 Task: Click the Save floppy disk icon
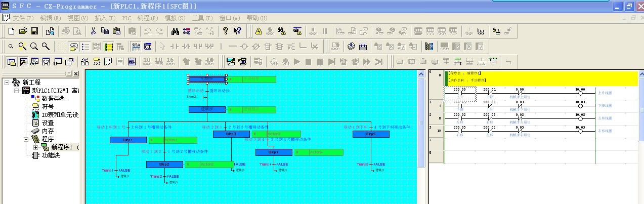34,31
